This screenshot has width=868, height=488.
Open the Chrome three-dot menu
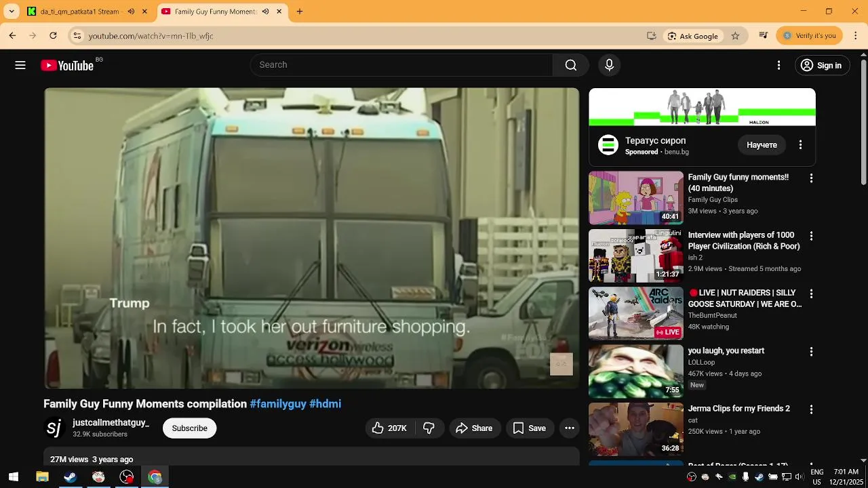coord(856,36)
